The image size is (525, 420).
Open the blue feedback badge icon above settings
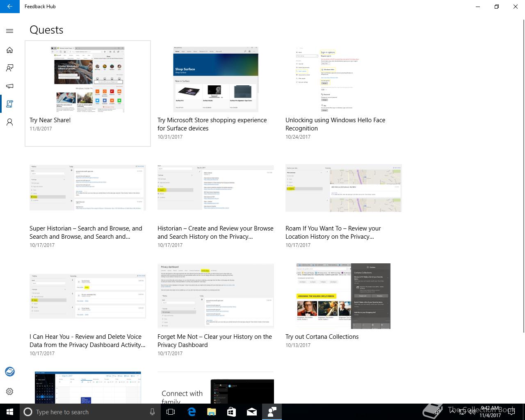point(10,372)
